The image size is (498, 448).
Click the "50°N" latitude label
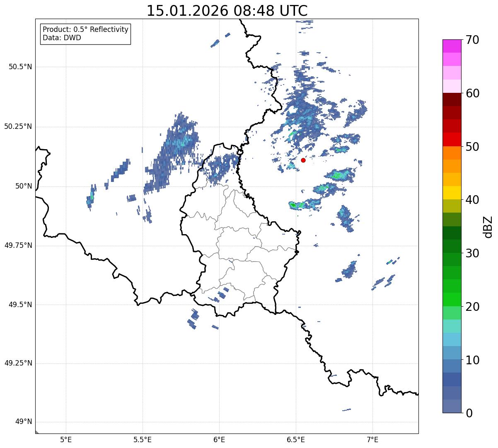24,186
